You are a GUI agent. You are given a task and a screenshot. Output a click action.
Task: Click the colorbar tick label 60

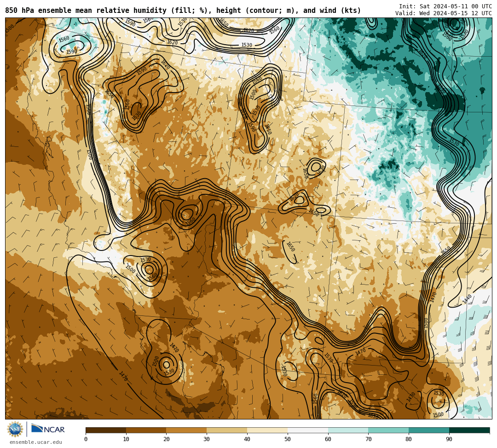coord(328,439)
